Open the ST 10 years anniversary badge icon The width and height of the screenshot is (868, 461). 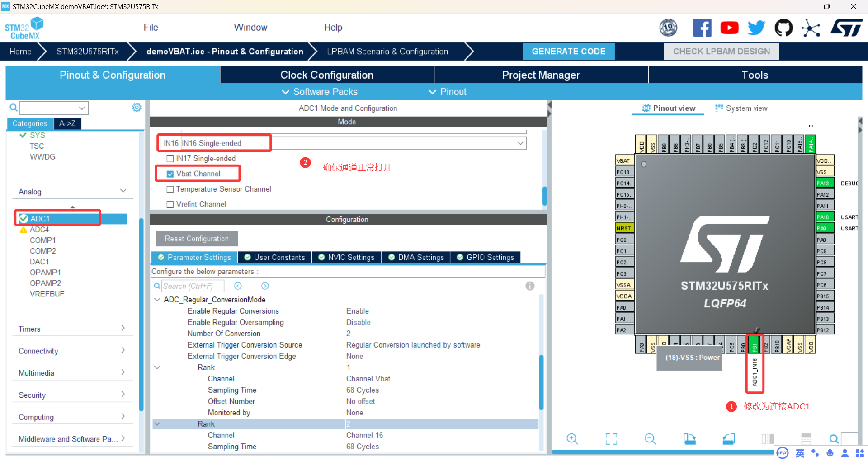coord(668,28)
